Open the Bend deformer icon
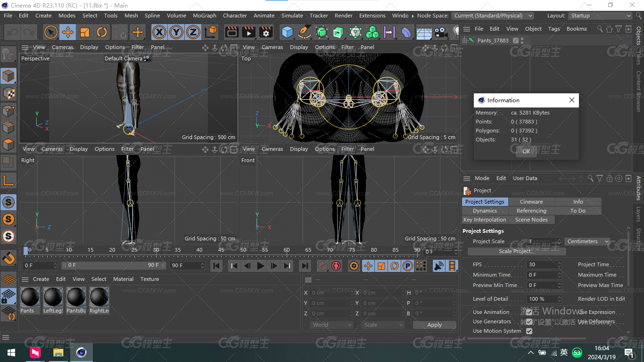Viewport: 644px width, 362px height. (x=406, y=32)
